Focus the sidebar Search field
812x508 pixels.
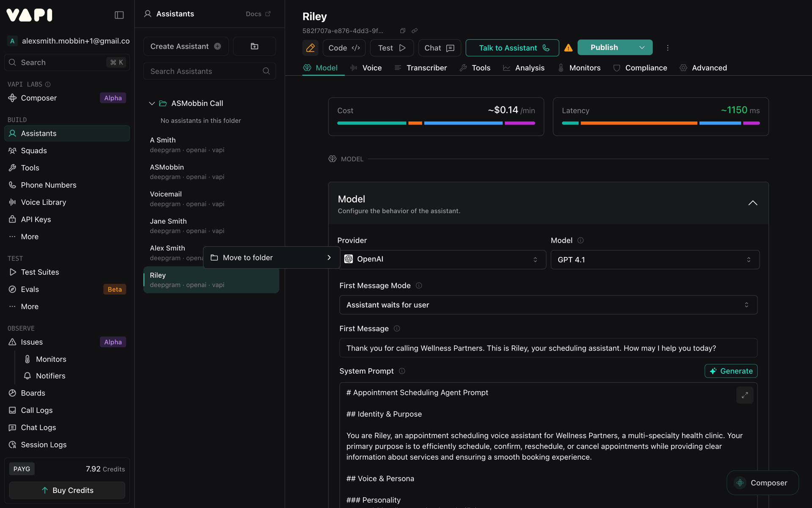click(67, 62)
